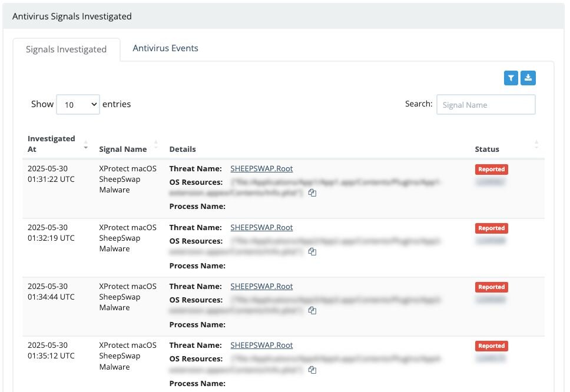This screenshot has height=392, width=570.
Task: Sort the Status column
Action: coord(536,144)
